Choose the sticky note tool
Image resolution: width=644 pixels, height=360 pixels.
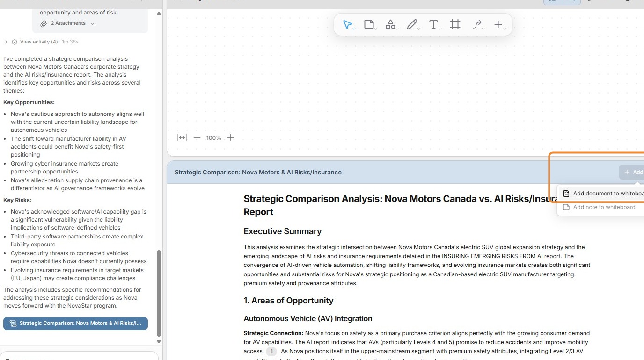(369, 25)
